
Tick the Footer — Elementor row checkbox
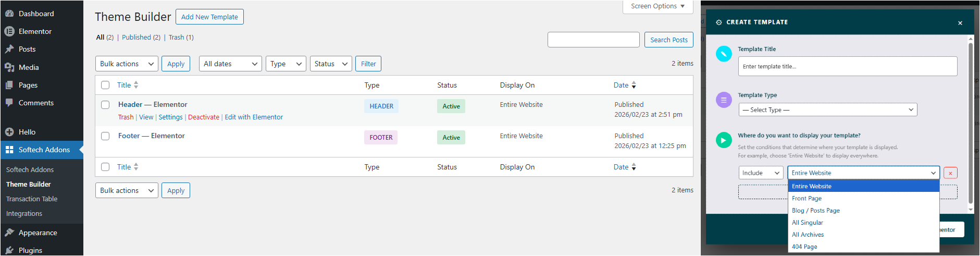[x=105, y=136]
